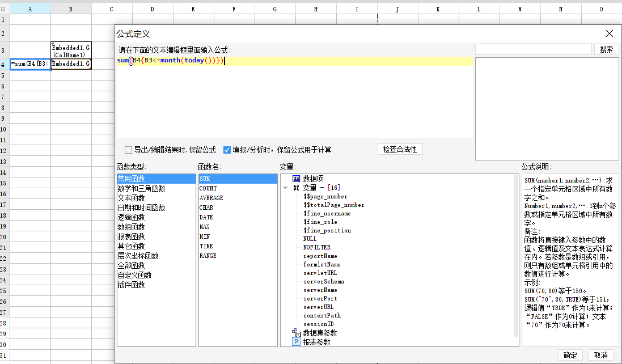Click the 数据集参数 icon

[x=296, y=332]
